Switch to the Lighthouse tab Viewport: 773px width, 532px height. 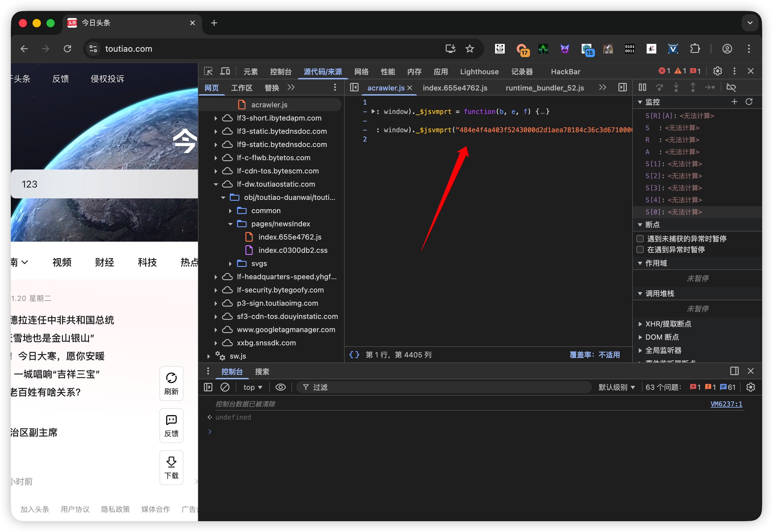(x=479, y=72)
